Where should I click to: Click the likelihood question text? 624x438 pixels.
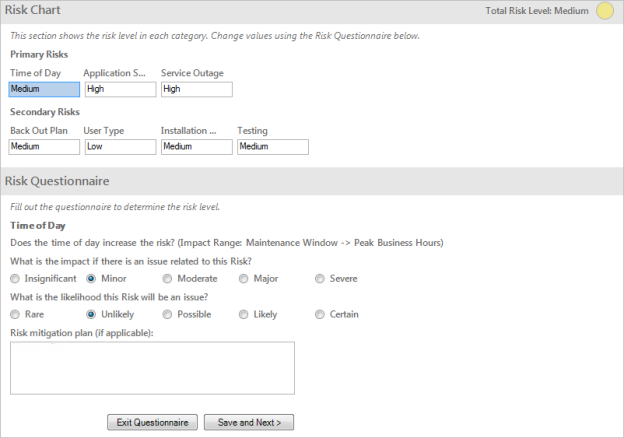(109, 297)
